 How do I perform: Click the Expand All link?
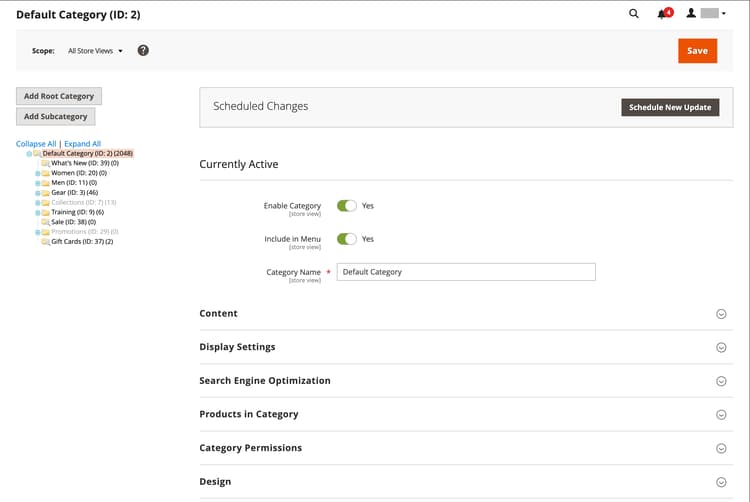[82, 143]
